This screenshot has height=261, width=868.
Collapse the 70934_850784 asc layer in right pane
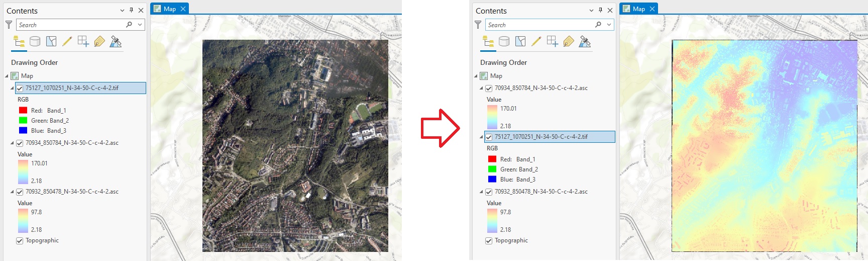pyautogui.click(x=481, y=88)
